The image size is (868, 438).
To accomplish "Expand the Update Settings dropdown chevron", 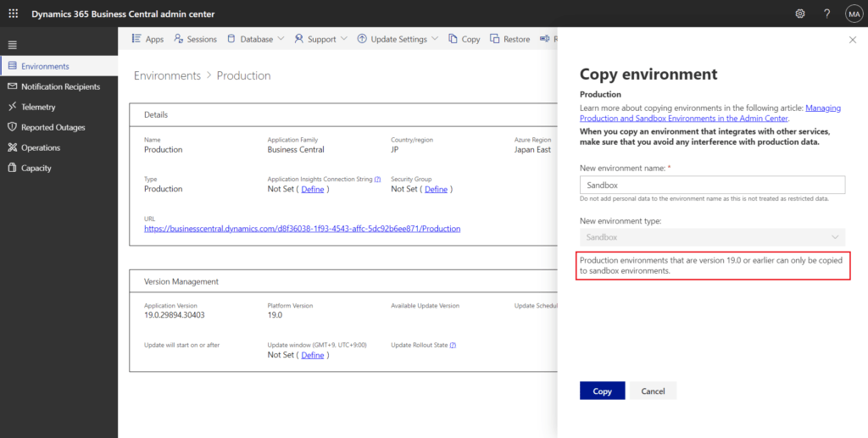I will 435,39.
